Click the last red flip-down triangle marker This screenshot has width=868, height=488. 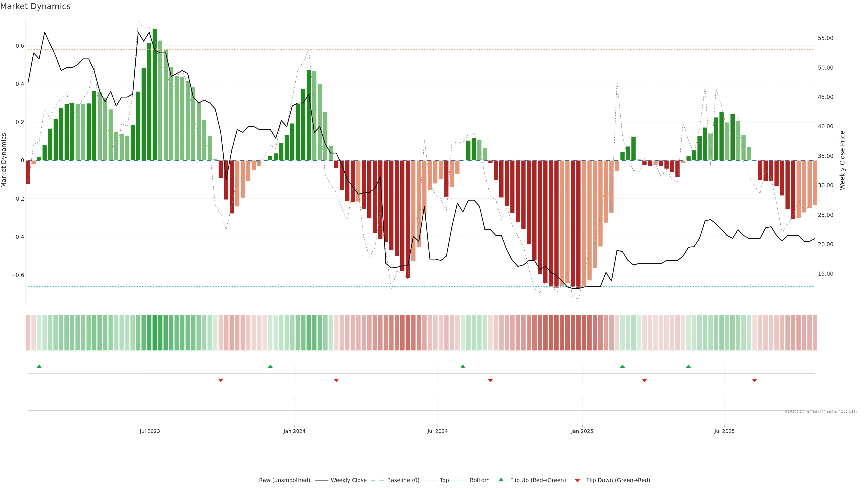[755, 380]
